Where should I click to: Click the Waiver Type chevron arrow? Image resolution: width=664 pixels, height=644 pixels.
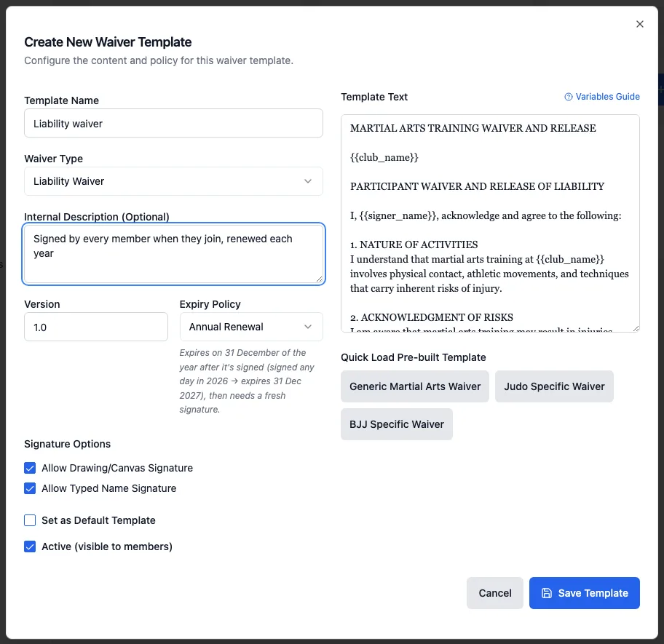pos(308,181)
